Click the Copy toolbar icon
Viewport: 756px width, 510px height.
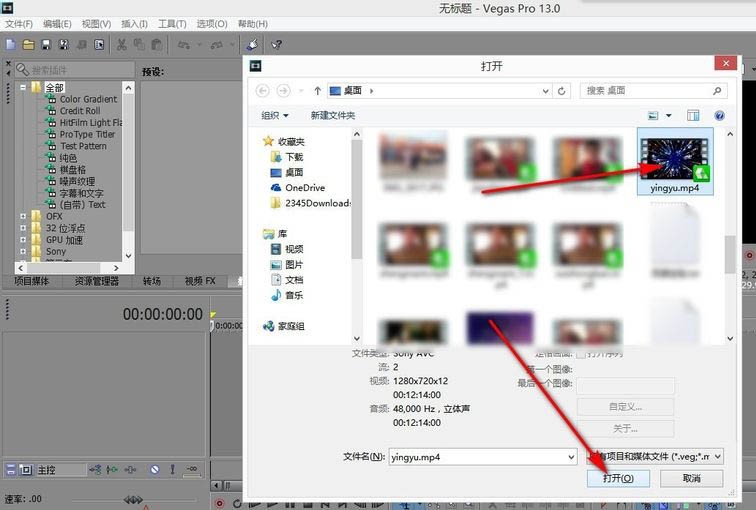[x=139, y=45]
